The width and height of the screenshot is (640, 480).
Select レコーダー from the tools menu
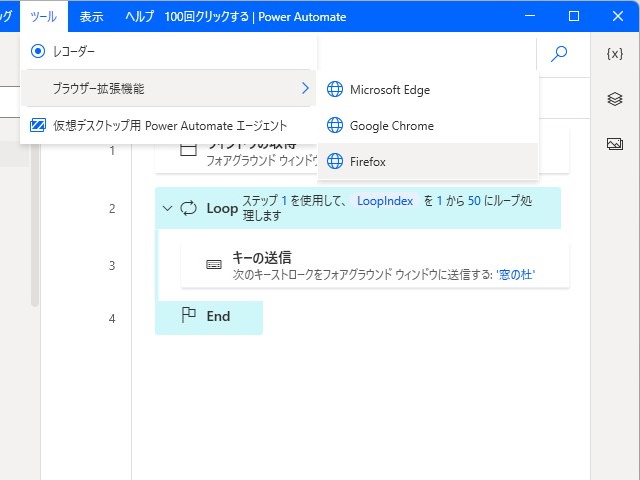click(168, 51)
